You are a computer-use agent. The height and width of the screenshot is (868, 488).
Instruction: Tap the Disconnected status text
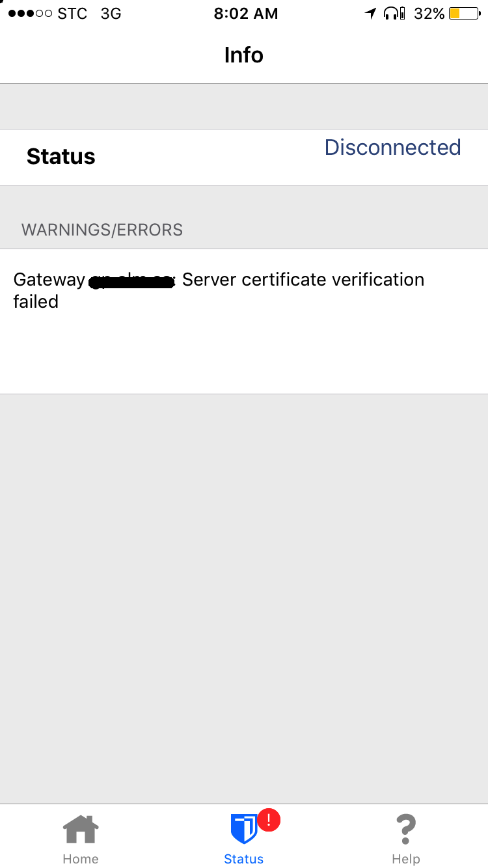point(392,148)
